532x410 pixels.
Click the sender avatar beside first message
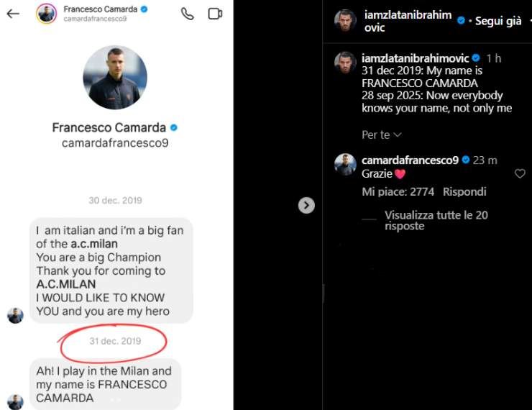click(x=15, y=315)
